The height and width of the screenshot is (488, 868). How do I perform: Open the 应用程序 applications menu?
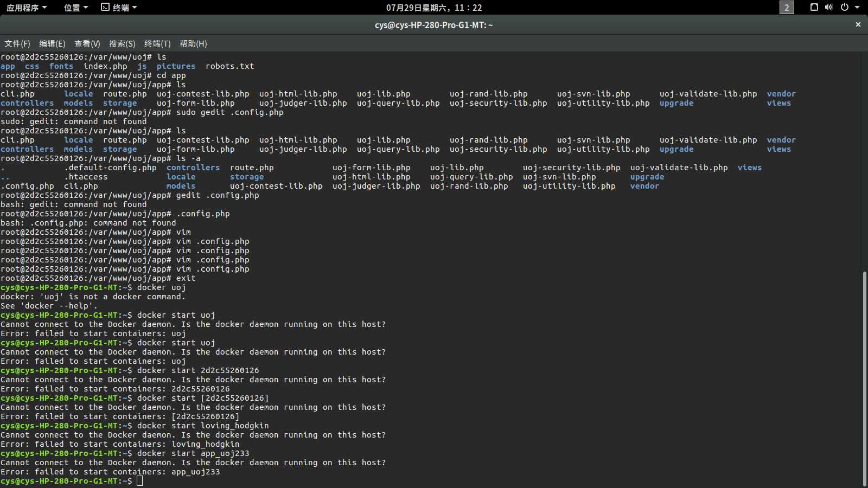(x=27, y=8)
